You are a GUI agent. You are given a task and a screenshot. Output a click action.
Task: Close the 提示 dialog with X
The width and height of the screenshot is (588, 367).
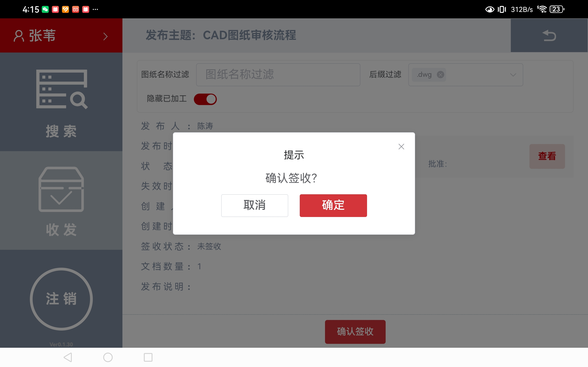tap(401, 147)
